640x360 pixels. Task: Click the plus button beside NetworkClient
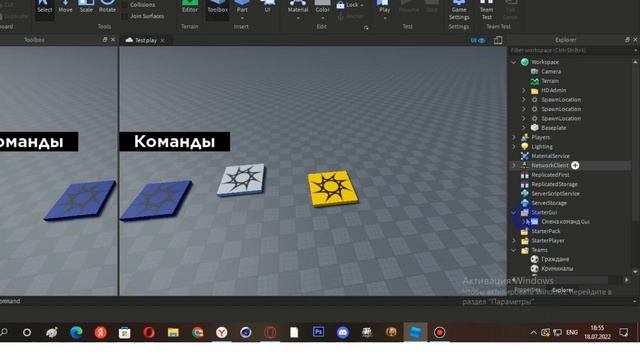(575, 165)
